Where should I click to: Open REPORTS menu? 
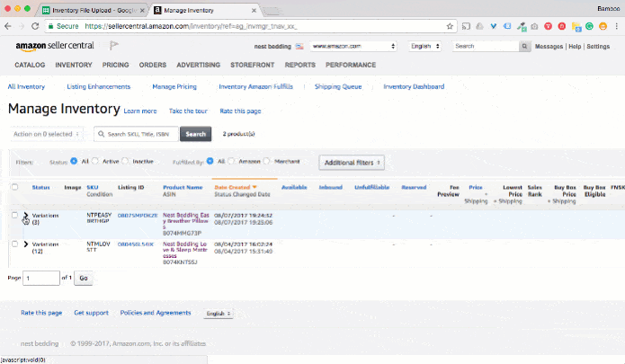click(x=300, y=65)
